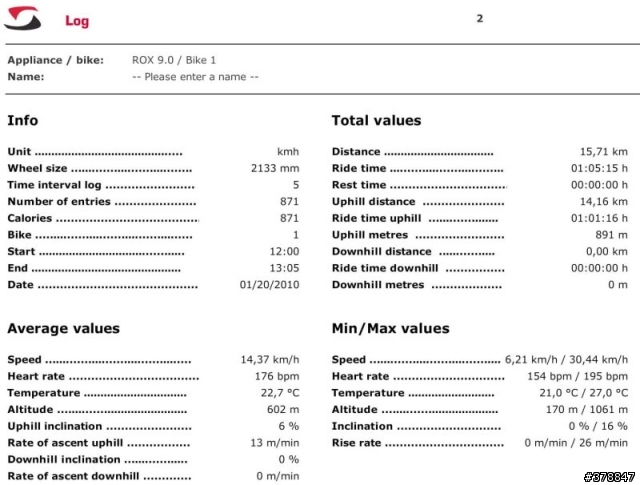This screenshot has height=485, width=640.
Task: Click the Calories row label
Action: coord(30,218)
